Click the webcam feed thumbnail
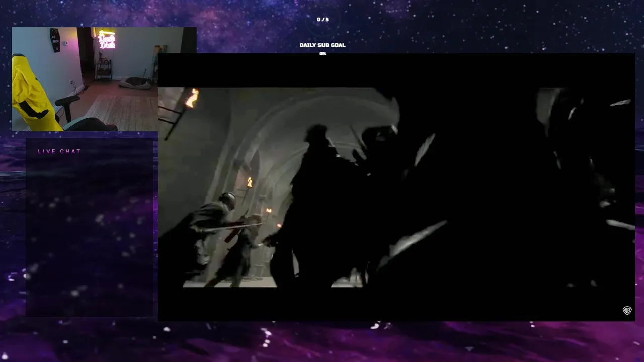The image size is (644, 362). coord(104,79)
